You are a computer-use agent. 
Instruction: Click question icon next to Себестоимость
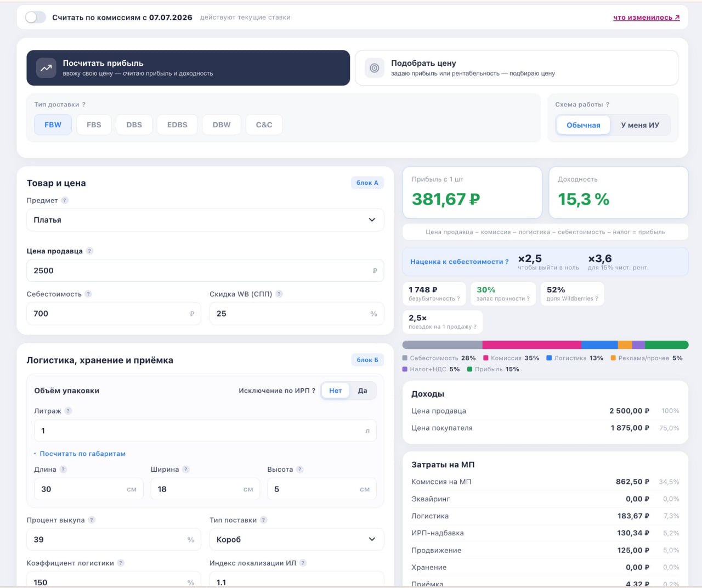pyautogui.click(x=88, y=294)
